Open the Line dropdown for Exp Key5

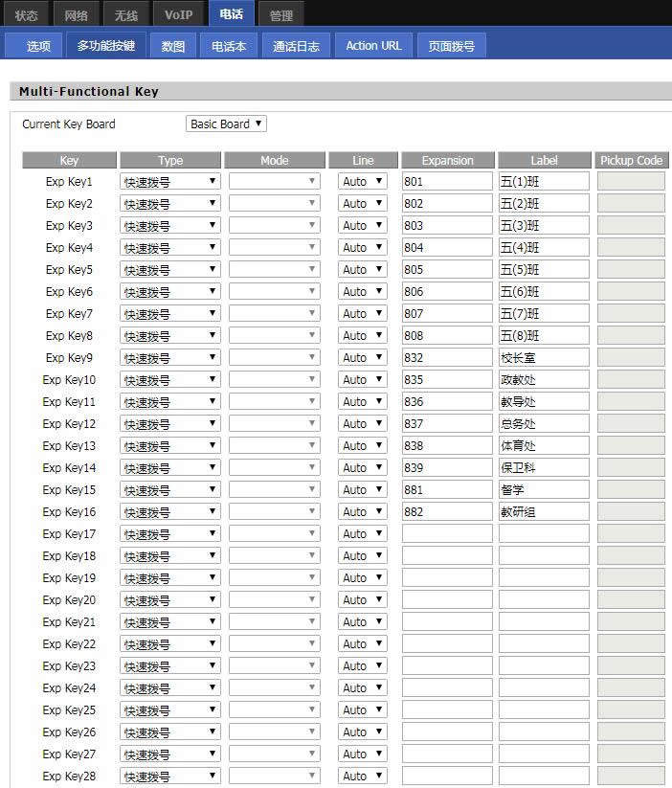click(363, 269)
